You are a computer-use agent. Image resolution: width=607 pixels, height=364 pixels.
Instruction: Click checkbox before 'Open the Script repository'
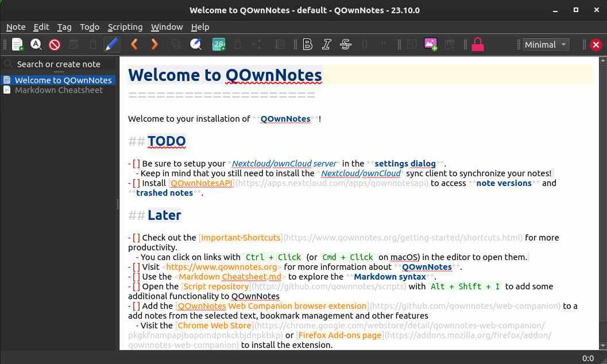coord(136,286)
